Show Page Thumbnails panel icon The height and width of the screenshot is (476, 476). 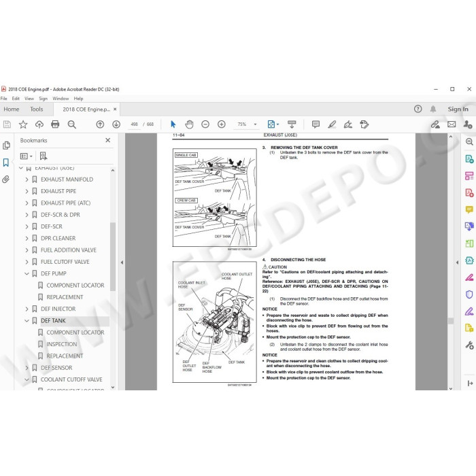coord(6,146)
